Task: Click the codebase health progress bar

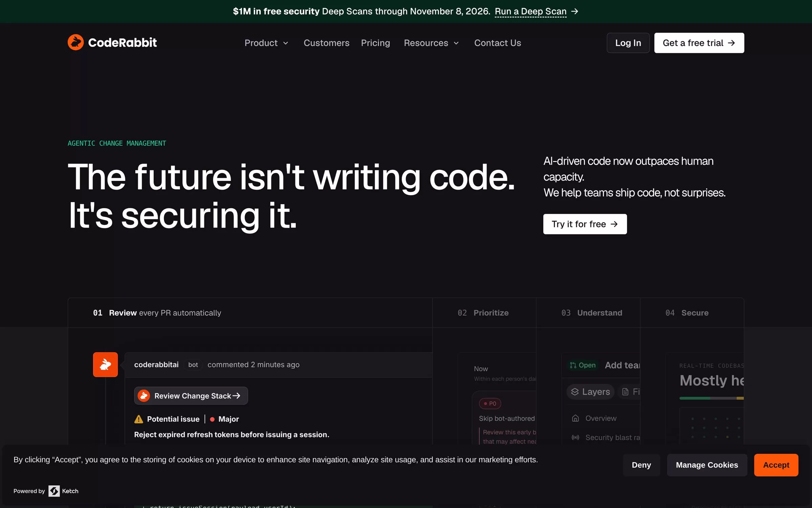Action: pyautogui.click(x=711, y=398)
